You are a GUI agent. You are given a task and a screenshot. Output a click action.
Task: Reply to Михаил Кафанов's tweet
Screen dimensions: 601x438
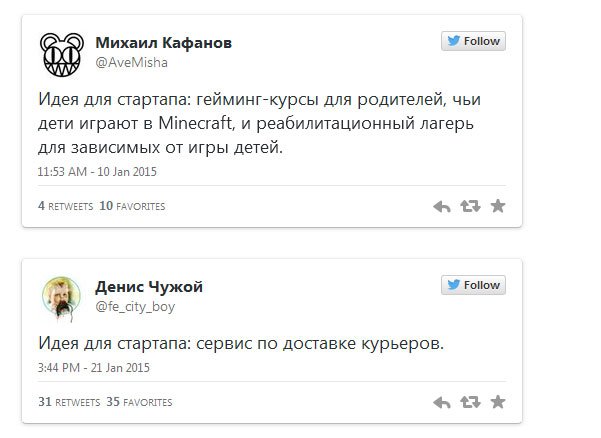pyautogui.click(x=442, y=207)
